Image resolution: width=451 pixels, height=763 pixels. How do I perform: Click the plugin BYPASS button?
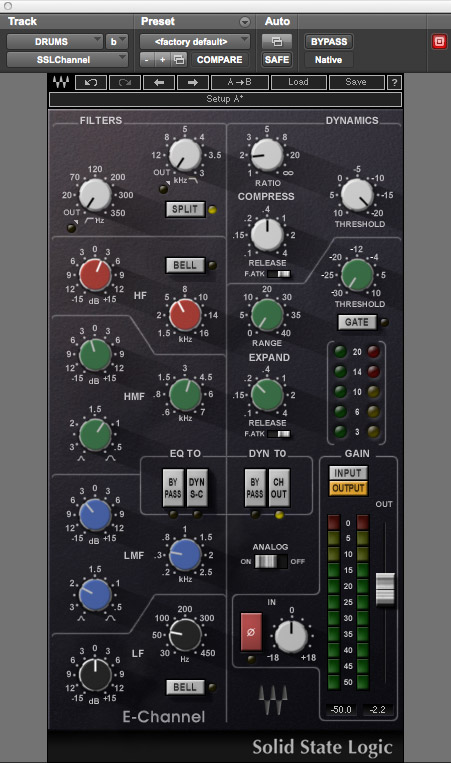click(329, 42)
